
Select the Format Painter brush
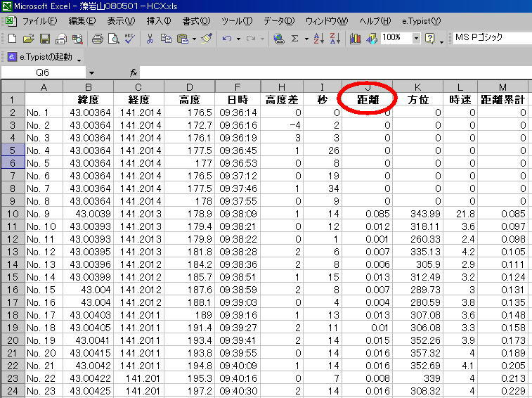pos(206,38)
